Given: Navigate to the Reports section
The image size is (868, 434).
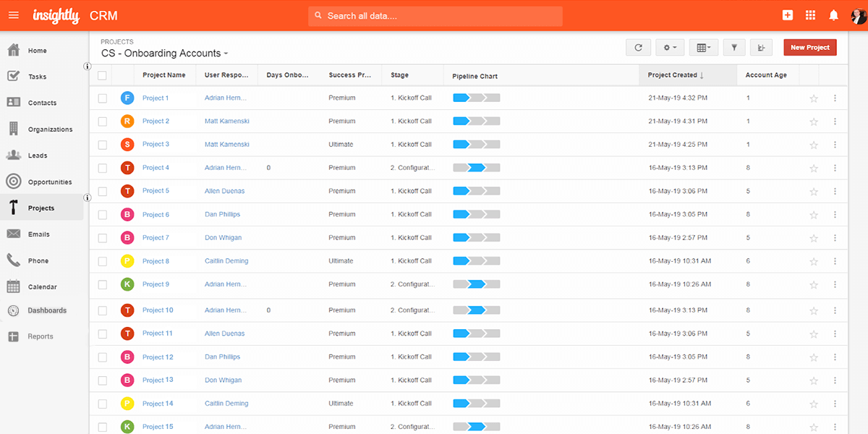Looking at the screenshot, I should [13, 336].
